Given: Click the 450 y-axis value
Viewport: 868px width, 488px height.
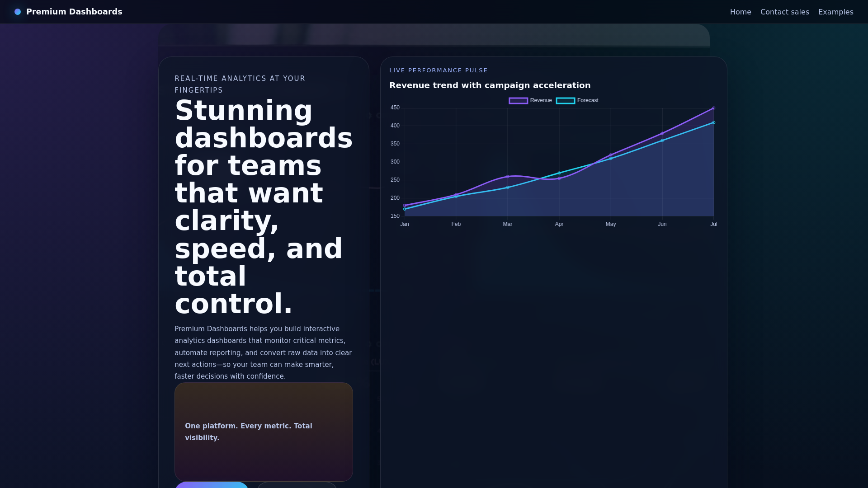Looking at the screenshot, I should point(395,108).
